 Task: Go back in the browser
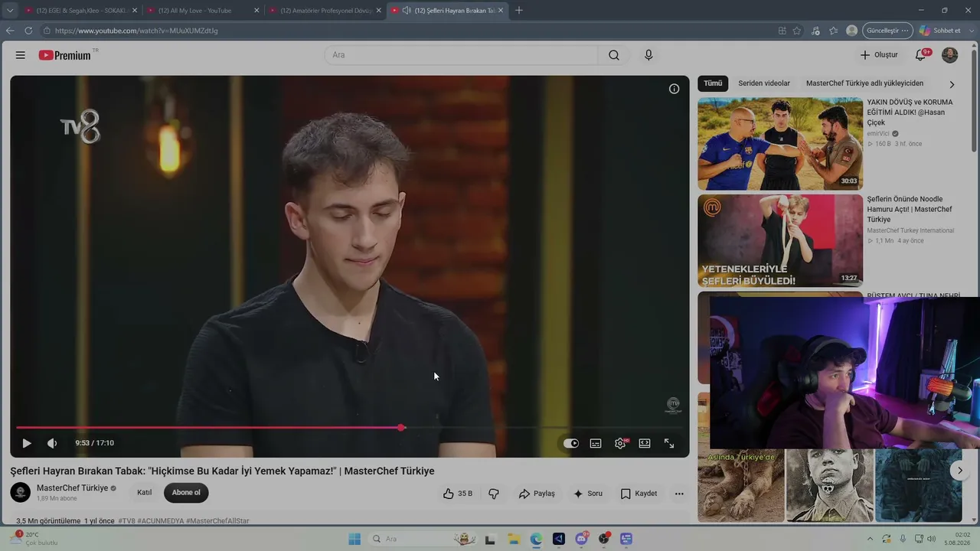click(x=10, y=31)
